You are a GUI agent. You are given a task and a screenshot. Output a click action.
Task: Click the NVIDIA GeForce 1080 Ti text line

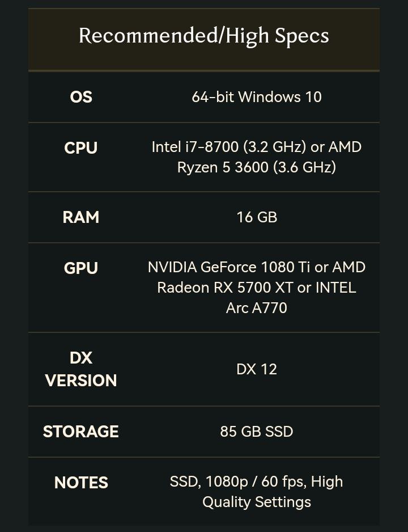coord(257,267)
